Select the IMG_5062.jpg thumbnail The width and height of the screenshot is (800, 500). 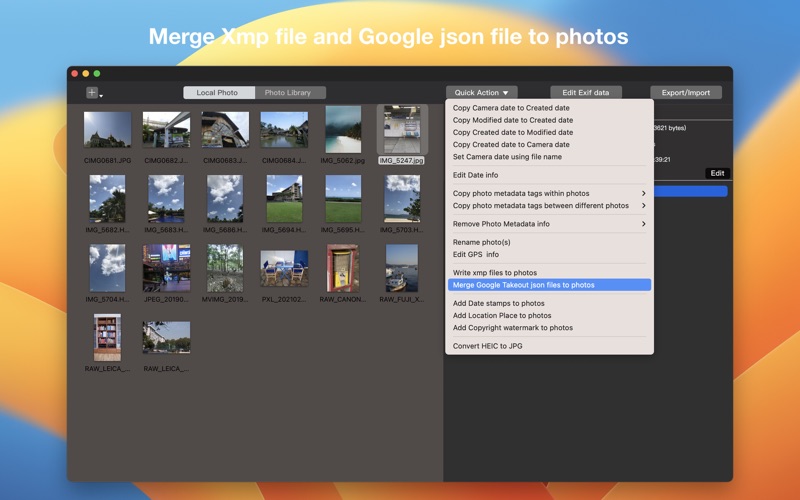pos(343,129)
